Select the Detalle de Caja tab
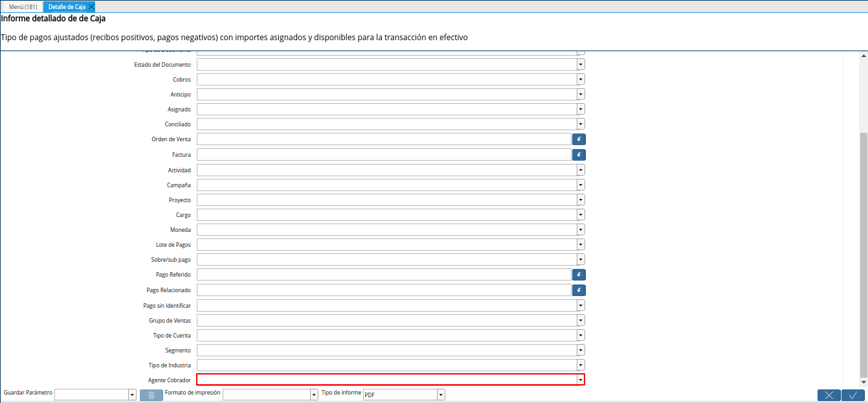The image size is (868, 403). [67, 6]
